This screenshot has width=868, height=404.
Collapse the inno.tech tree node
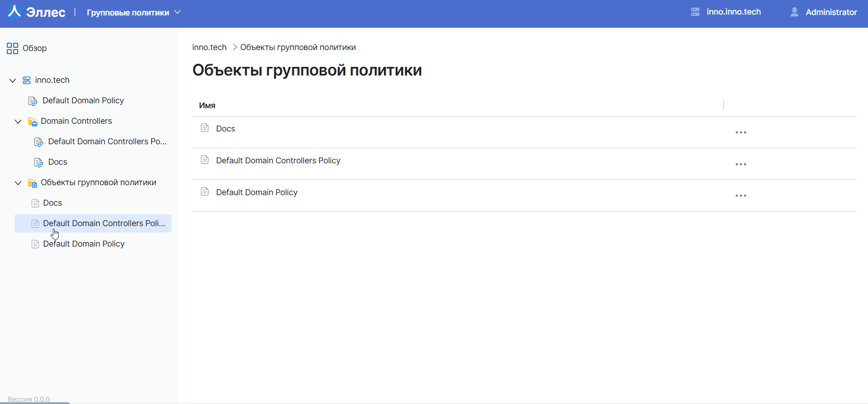click(x=13, y=81)
